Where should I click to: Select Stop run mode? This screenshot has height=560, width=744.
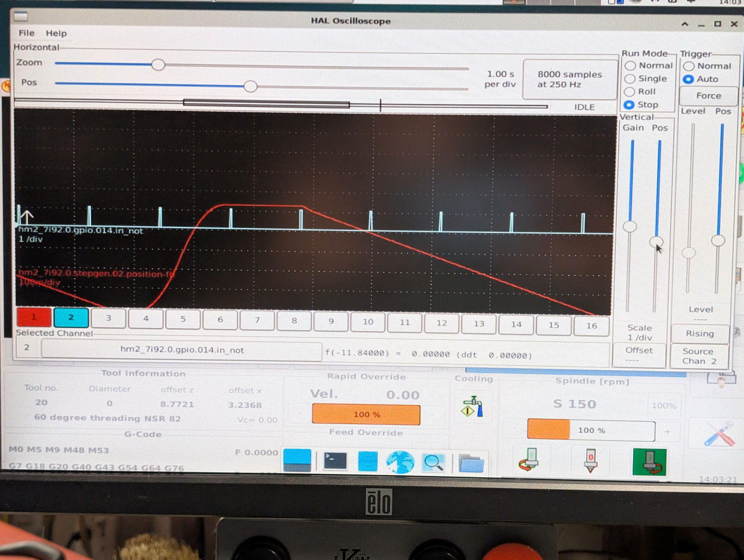(642, 105)
